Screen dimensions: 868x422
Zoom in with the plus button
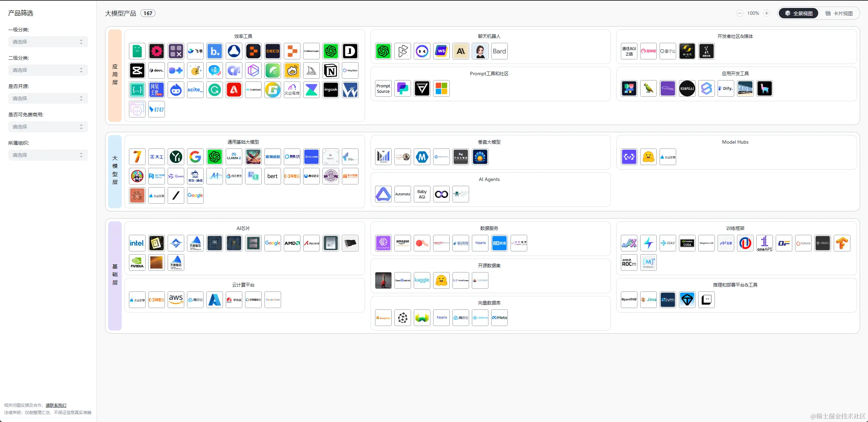coord(766,13)
